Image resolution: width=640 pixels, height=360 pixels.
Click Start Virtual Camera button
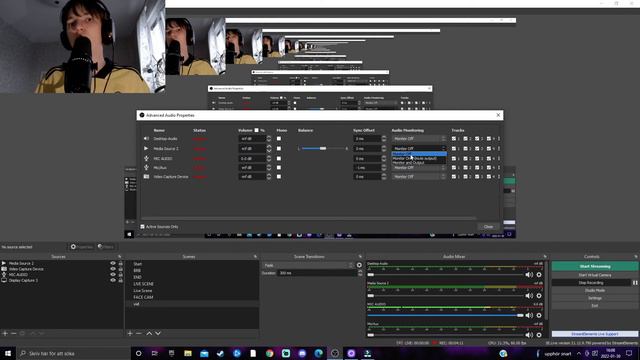(x=595, y=275)
